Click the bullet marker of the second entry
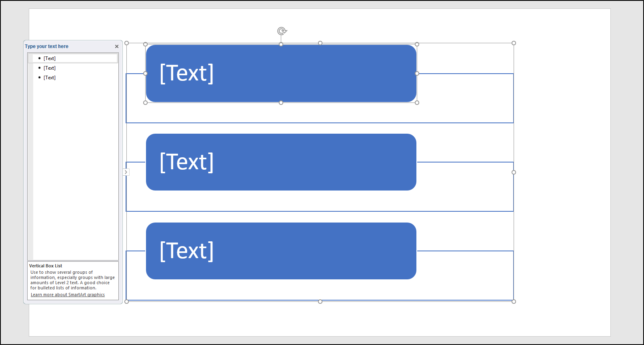This screenshot has height=345, width=644. (x=39, y=68)
